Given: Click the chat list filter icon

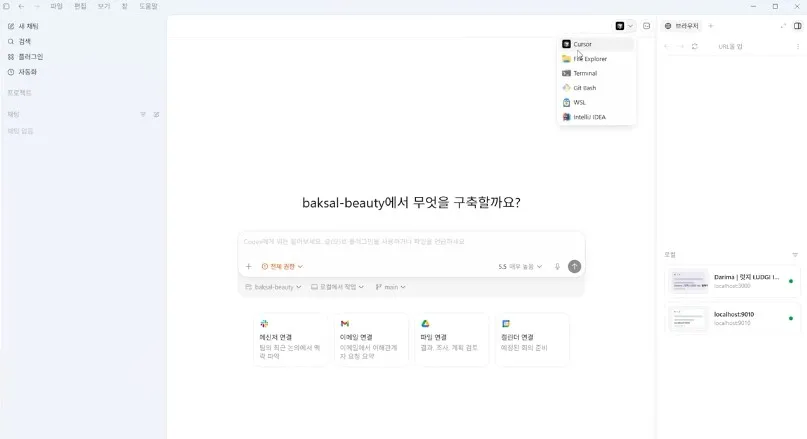Looking at the screenshot, I should (x=143, y=114).
